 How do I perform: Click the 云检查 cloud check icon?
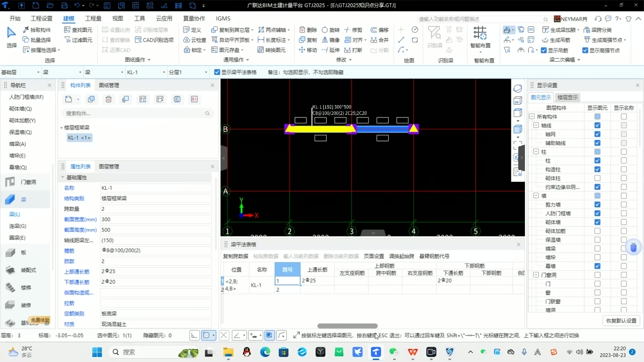[187, 40]
